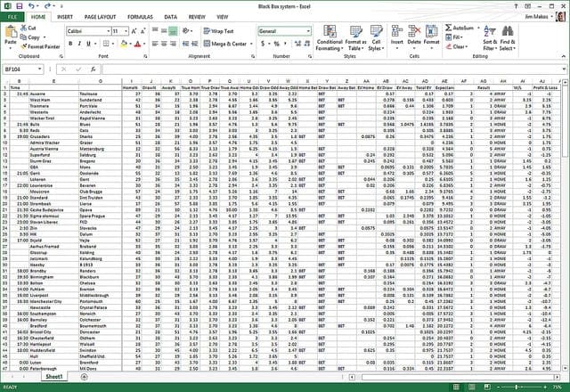
Task: Switch to the REVIEW tab
Action: tap(197, 17)
